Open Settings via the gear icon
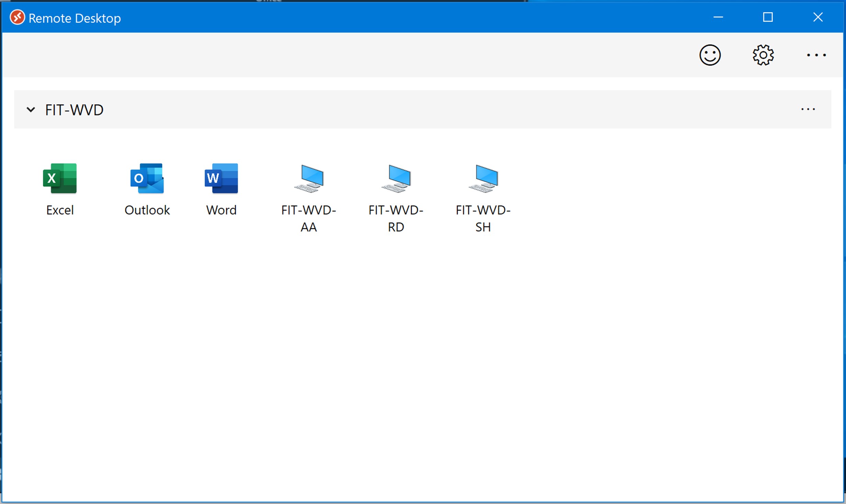 763,55
